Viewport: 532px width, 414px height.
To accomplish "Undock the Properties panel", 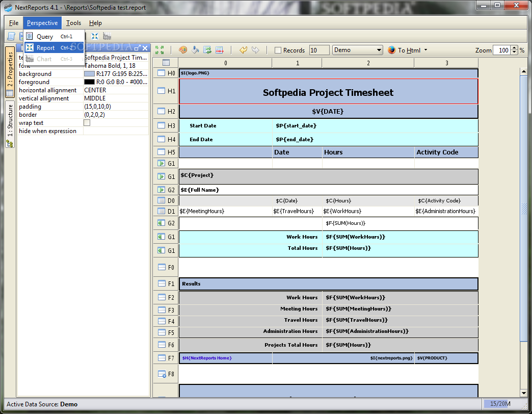I will click(x=138, y=48).
